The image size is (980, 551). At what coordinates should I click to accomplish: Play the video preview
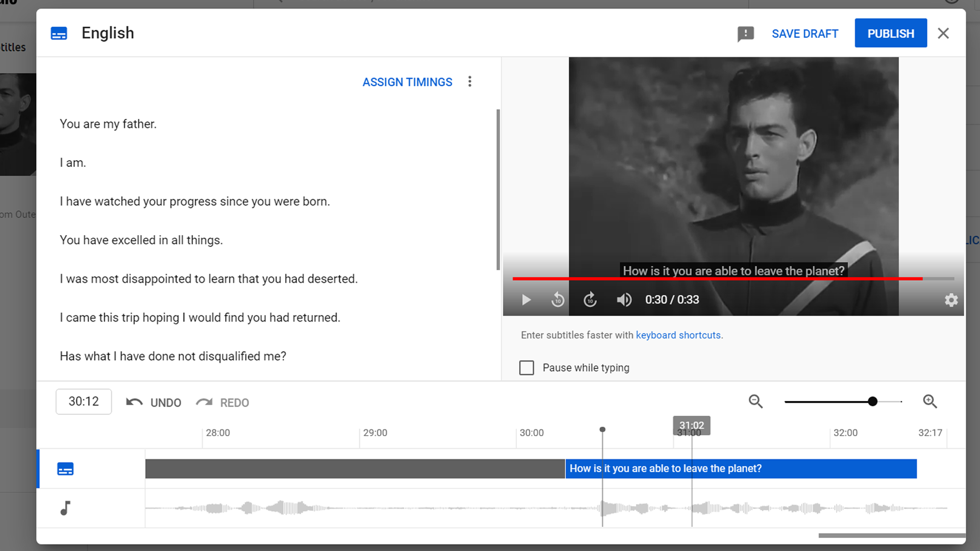[x=526, y=300]
